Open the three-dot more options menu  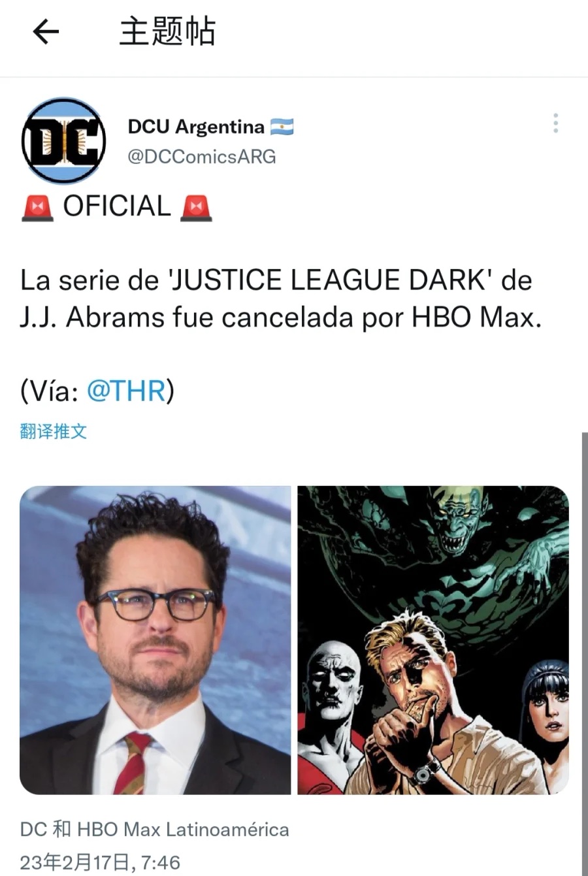[x=555, y=123]
